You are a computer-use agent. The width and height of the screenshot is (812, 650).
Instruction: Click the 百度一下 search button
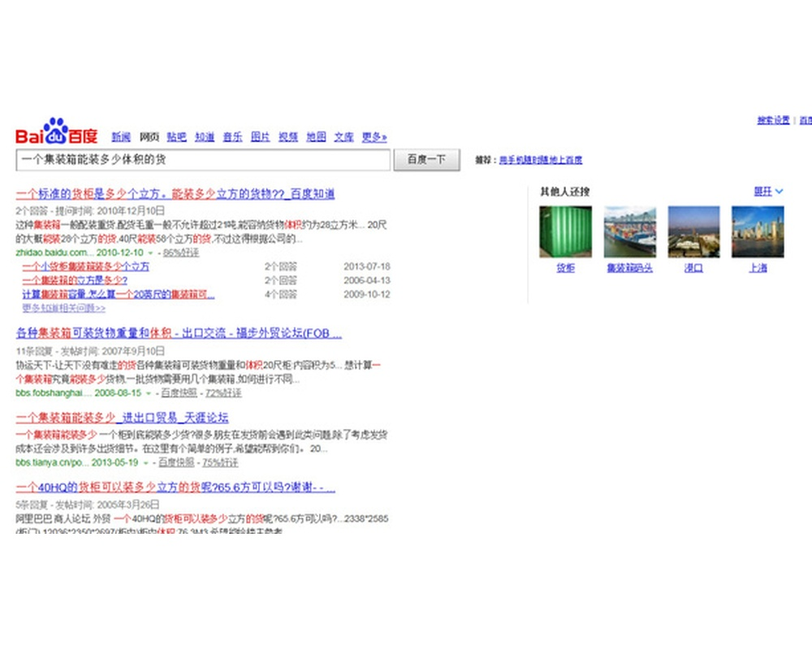click(x=427, y=159)
